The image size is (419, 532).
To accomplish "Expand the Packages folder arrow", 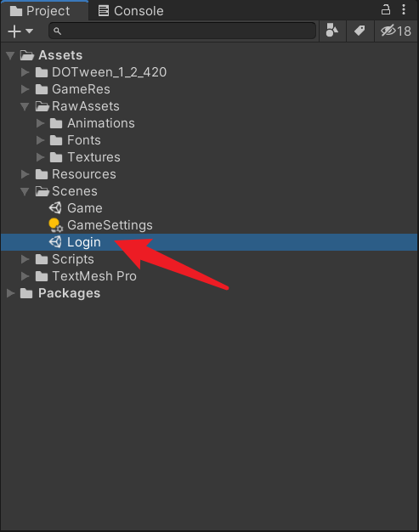I will tap(10, 293).
